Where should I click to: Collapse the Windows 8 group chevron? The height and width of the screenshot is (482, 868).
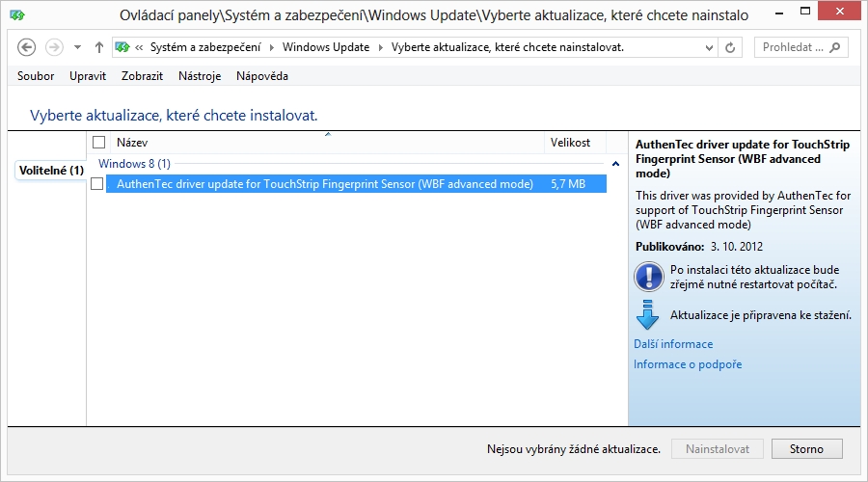615,164
